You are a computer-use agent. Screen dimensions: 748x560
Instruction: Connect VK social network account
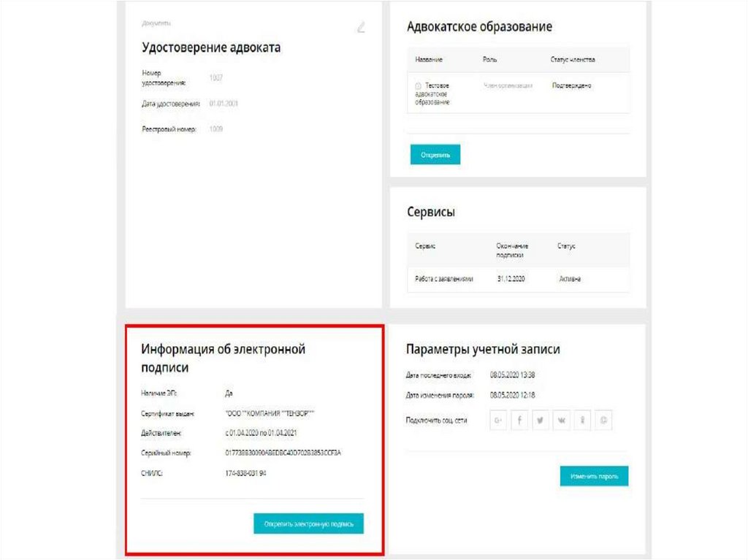point(561,421)
